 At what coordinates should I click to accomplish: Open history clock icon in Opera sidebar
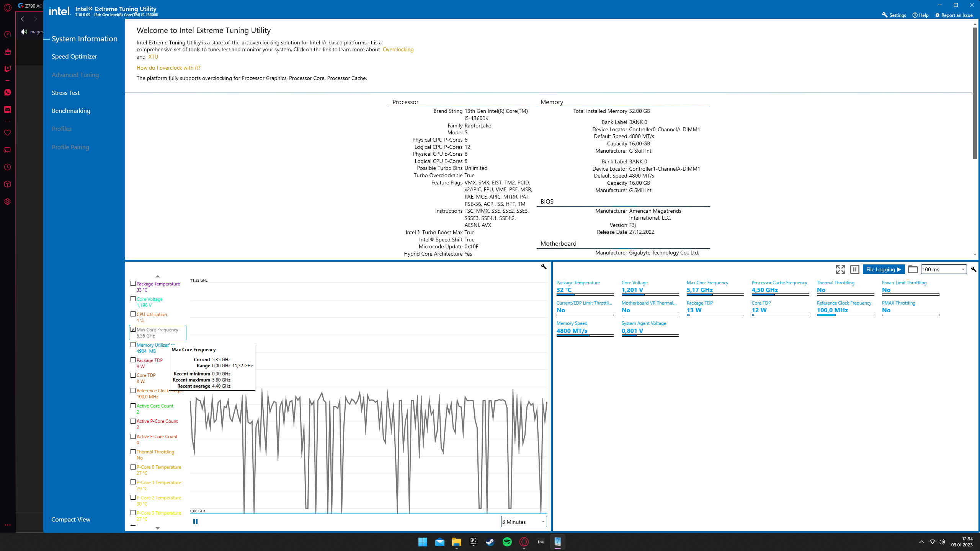click(x=8, y=167)
